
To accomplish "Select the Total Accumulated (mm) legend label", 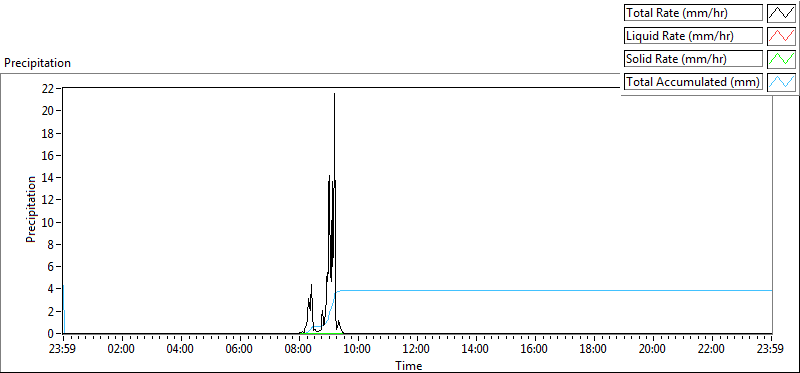I will tap(693, 82).
